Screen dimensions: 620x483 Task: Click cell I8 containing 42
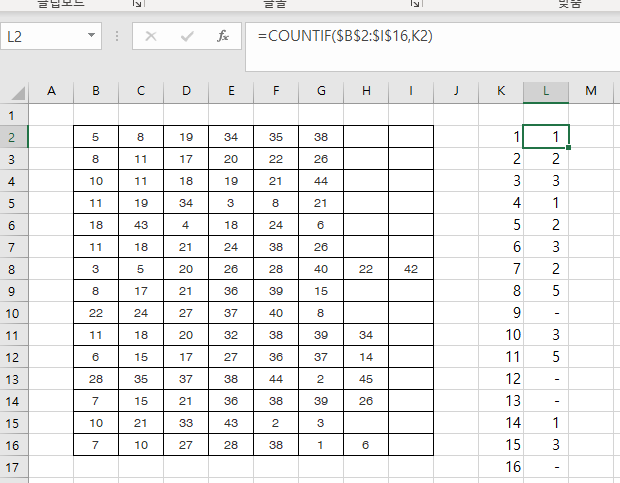[411, 269]
